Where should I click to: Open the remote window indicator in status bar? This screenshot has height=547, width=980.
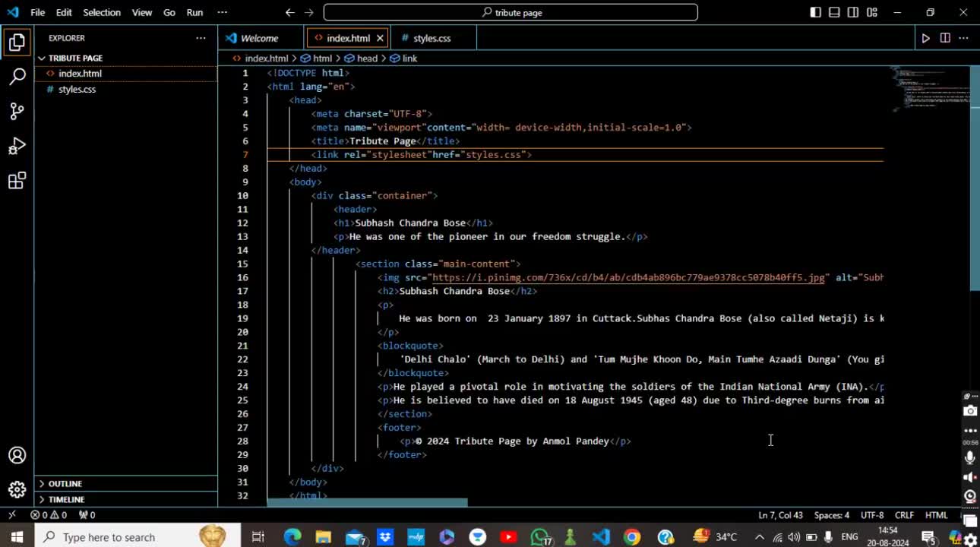coord(11,514)
